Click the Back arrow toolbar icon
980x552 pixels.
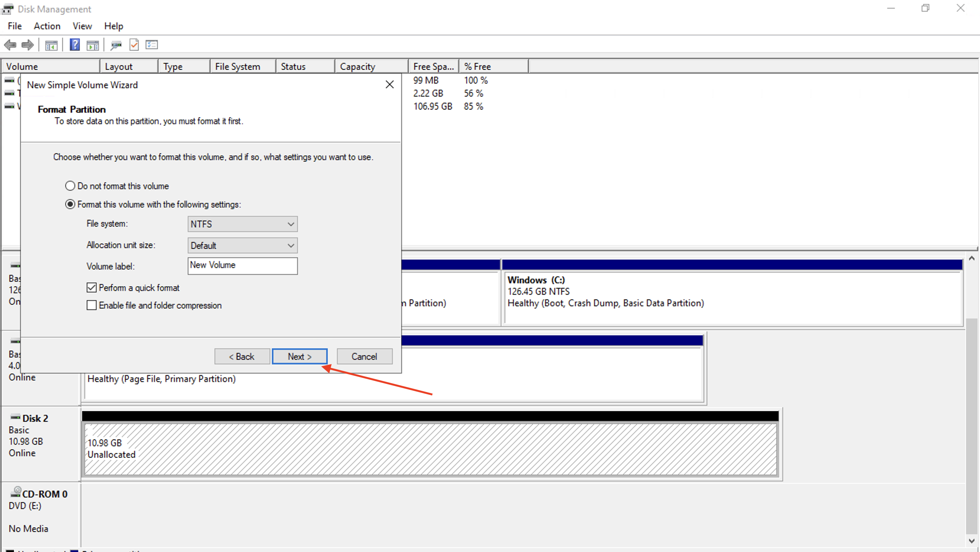point(10,45)
